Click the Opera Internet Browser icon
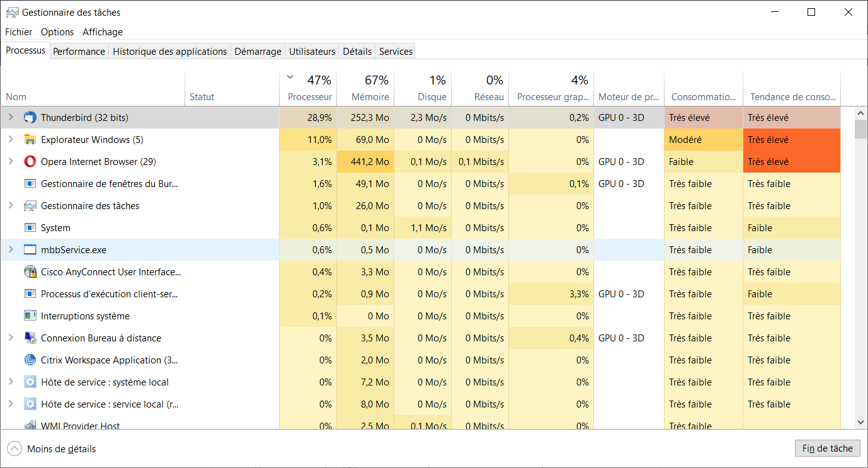Viewport: 868px width, 468px height. click(x=30, y=162)
